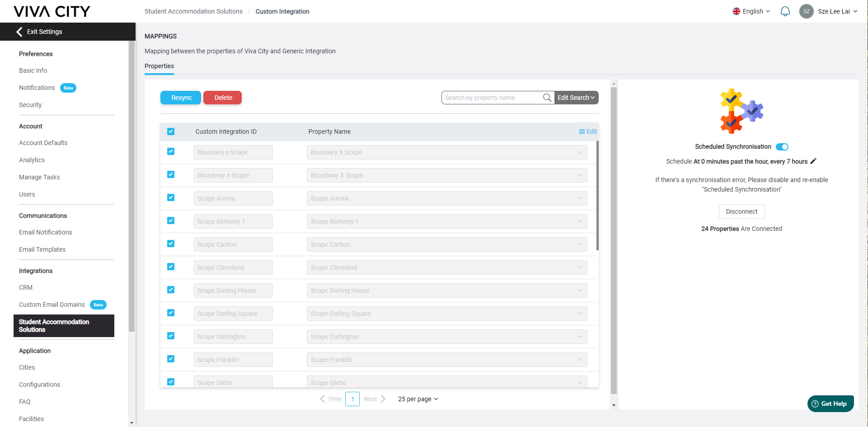Click the Disconnect button
Image resolution: width=868 pixels, height=427 pixels.
[741, 211]
